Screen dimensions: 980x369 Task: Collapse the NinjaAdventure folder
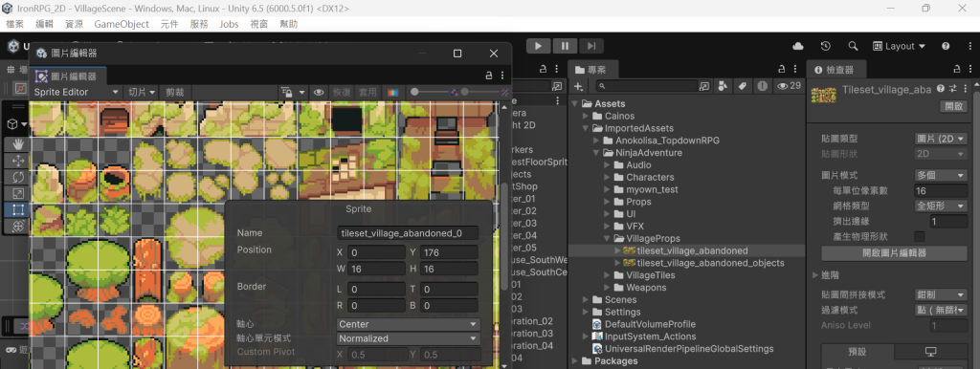pyautogui.click(x=595, y=152)
